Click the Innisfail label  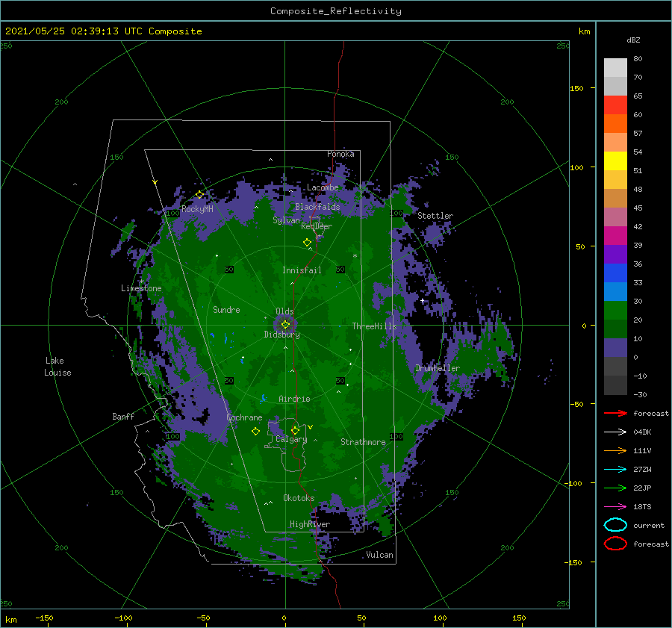click(302, 270)
